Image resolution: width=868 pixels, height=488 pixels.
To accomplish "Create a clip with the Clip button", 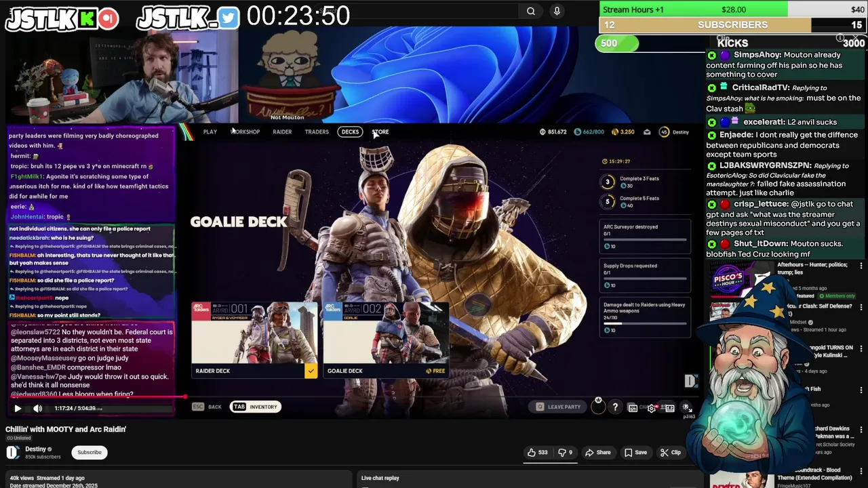I will (x=671, y=452).
